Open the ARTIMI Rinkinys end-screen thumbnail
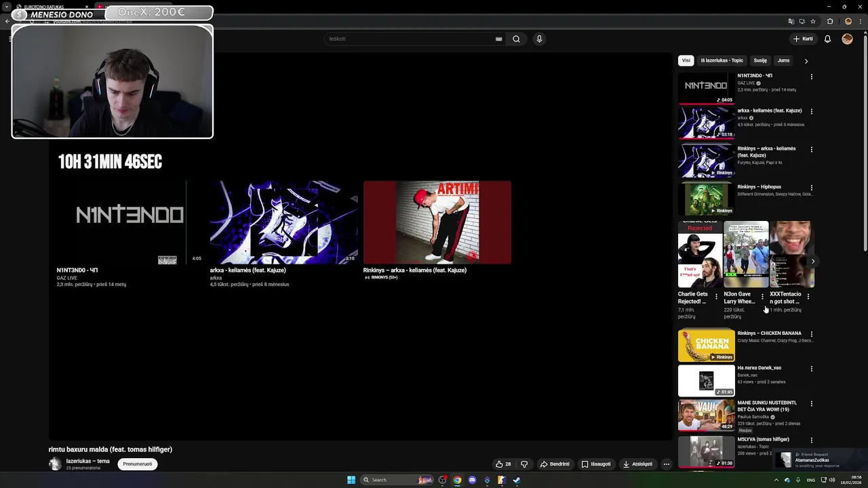Screen dimensions: 868x488 pos(437,222)
